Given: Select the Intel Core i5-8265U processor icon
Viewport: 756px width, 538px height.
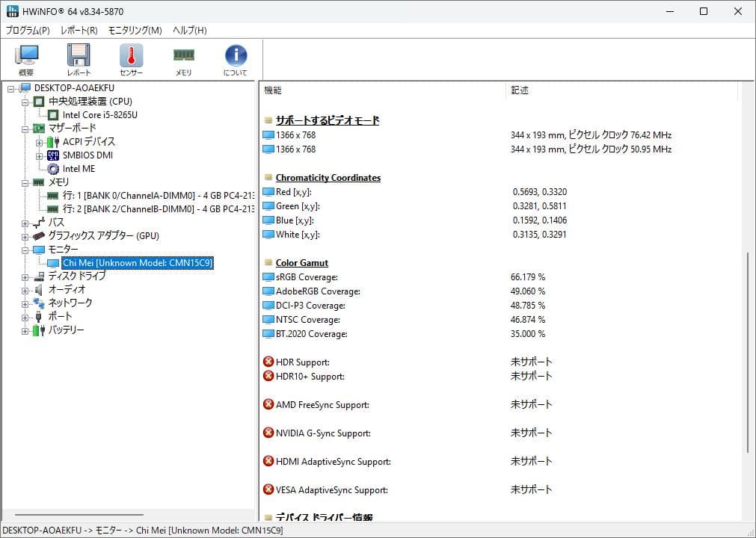Looking at the screenshot, I should 53,114.
